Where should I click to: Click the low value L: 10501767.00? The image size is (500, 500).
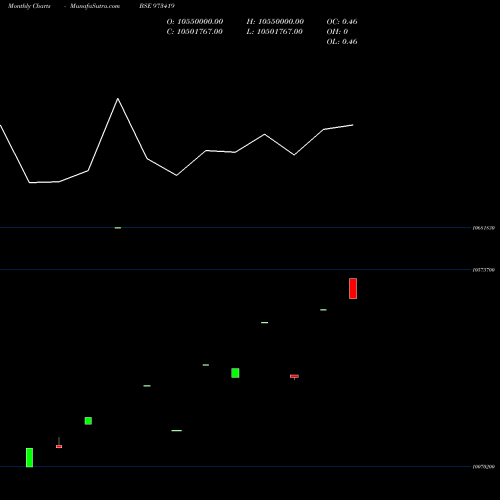coord(275,32)
